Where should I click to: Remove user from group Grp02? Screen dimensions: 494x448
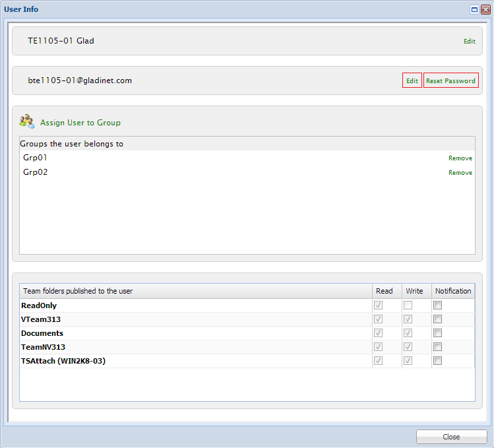pos(460,173)
